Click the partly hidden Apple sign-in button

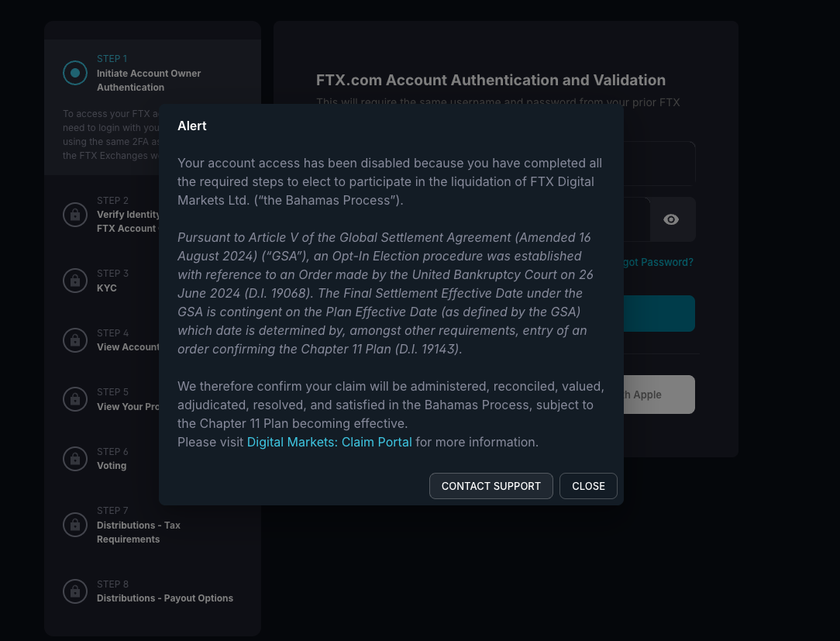[x=659, y=395]
